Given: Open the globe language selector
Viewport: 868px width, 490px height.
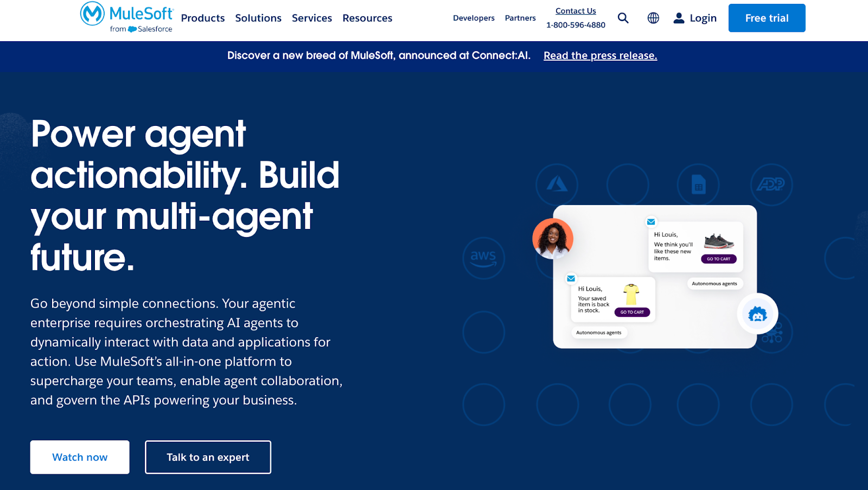Looking at the screenshot, I should point(653,18).
